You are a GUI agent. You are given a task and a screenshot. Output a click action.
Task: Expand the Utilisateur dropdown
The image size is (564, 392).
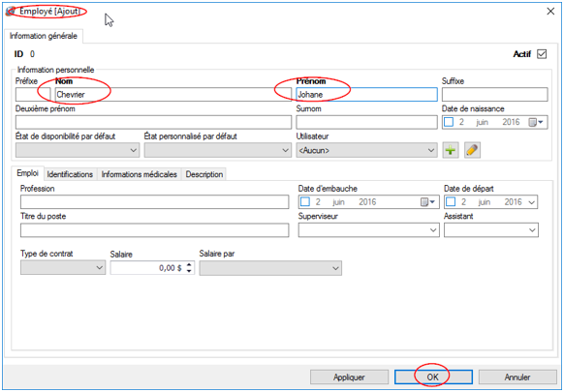point(366,150)
